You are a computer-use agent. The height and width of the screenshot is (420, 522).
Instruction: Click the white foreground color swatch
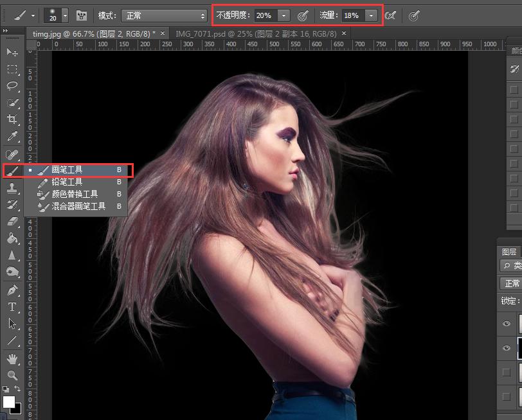[8, 401]
